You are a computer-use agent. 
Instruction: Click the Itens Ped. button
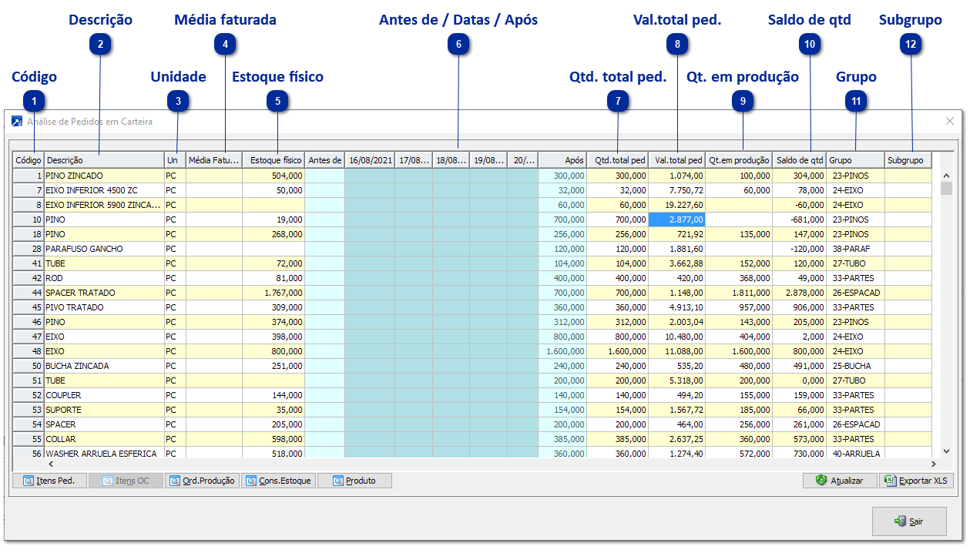49,481
